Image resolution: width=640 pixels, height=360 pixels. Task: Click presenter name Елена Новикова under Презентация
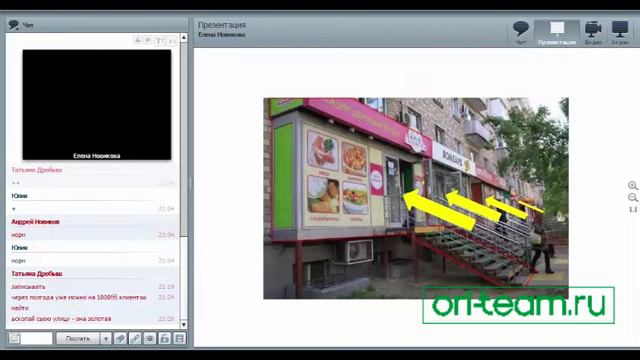click(222, 35)
